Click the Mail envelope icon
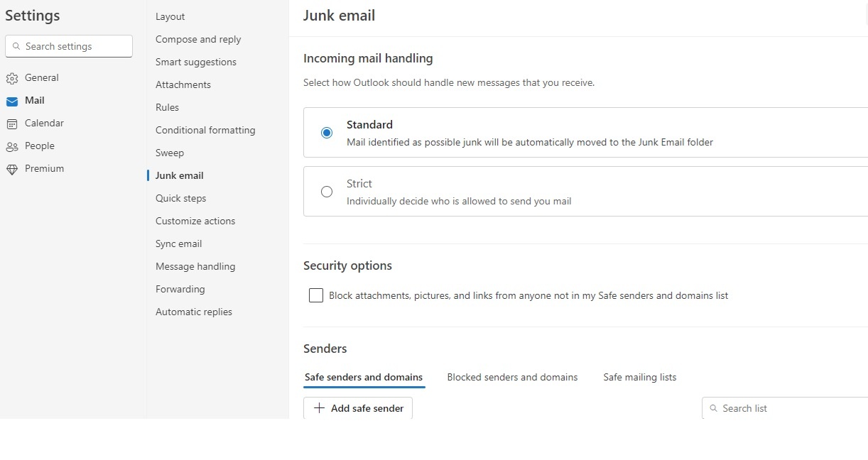 11,101
